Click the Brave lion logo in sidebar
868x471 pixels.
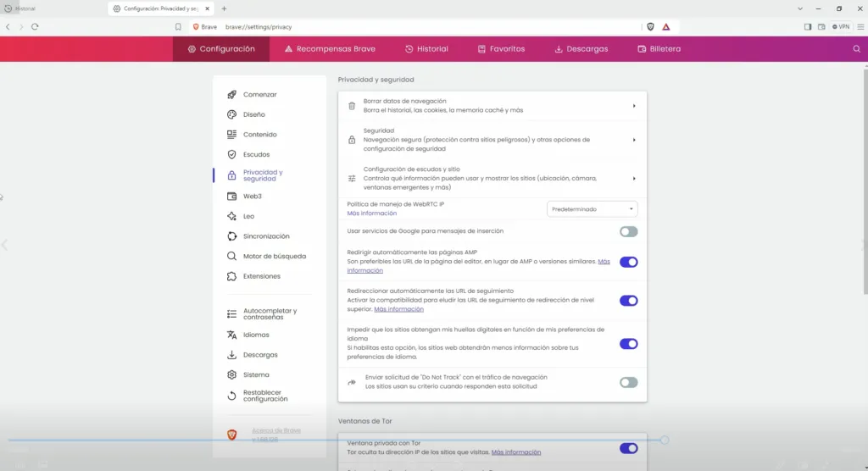pos(232,435)
